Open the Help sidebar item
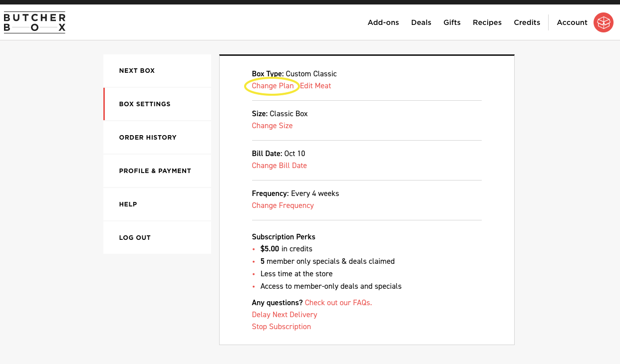 coord(128,204)
